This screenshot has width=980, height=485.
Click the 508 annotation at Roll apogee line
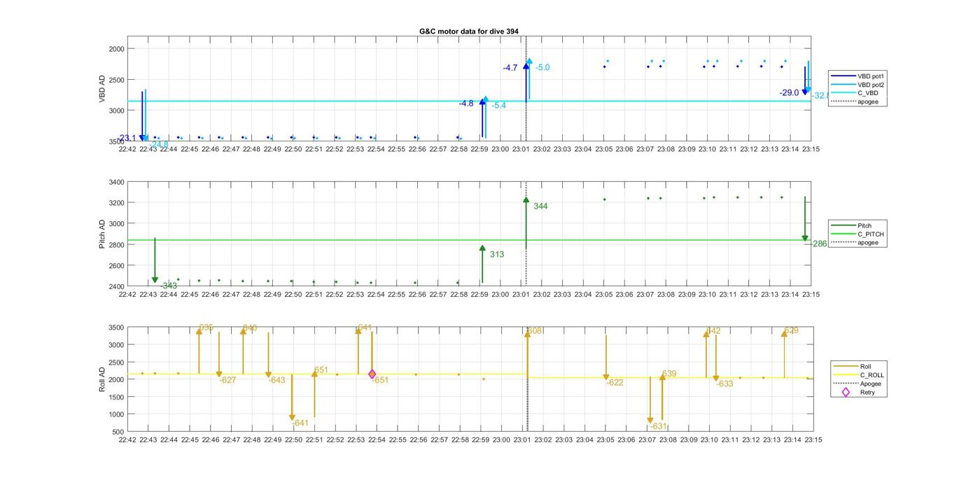[535, 331]
